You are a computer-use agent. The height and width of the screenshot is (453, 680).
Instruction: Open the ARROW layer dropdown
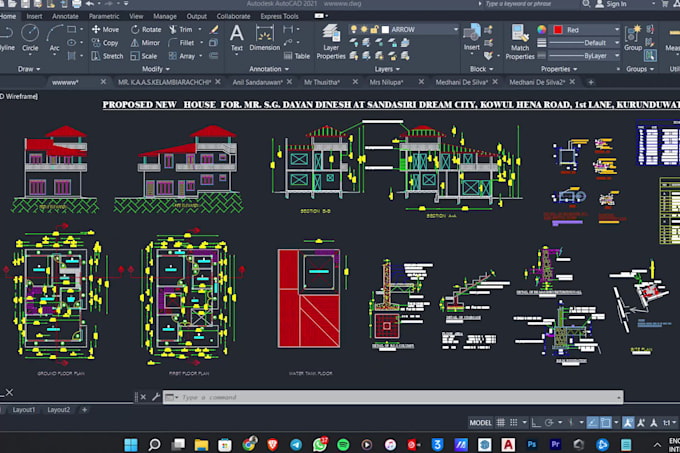click(x=455, y=29)
